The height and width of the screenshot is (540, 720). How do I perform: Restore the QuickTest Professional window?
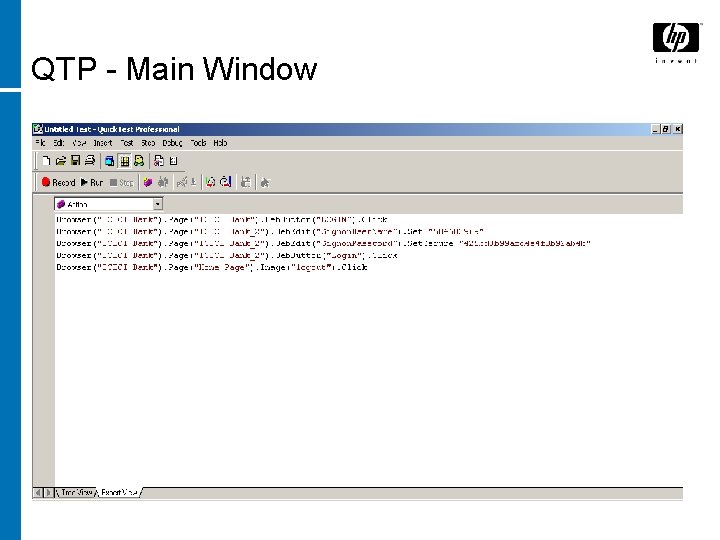pos(665,129)
